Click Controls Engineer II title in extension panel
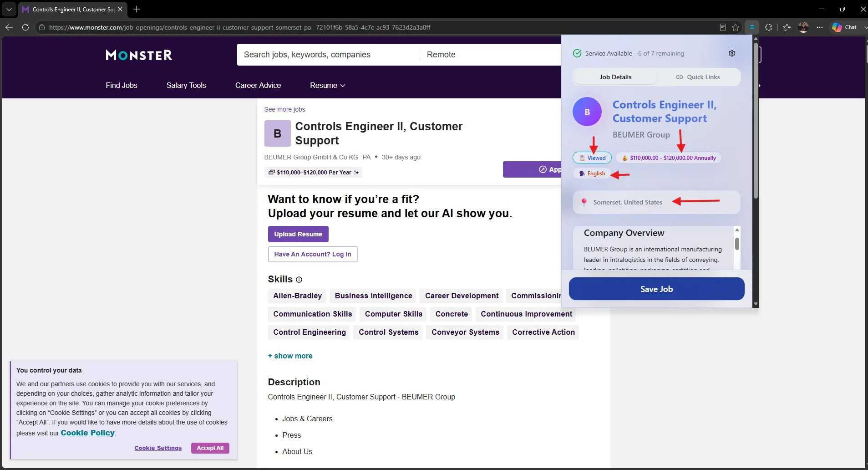The width and height of the screenshot is (868, 470). tap(665, 112)
